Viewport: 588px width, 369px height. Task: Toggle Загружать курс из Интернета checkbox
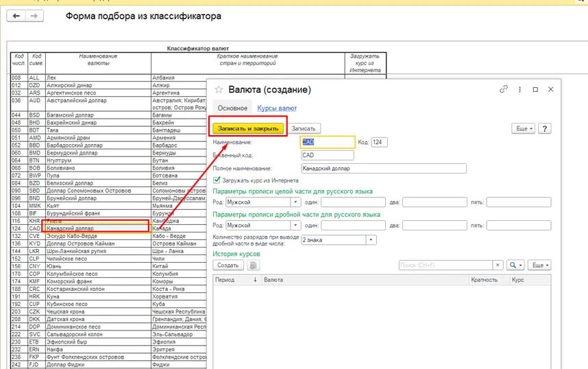[217, 180]
